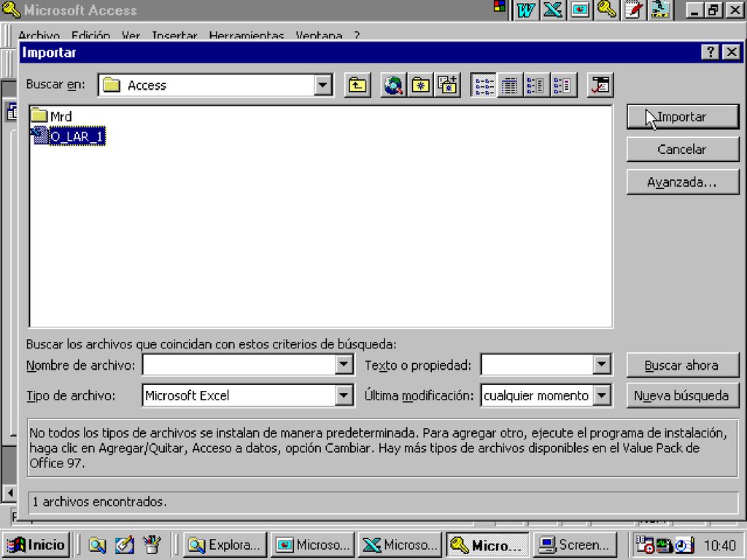Screen dimensions: 747x560
Task: Switch to the Explora... taskbar window
Action: pos(225,545)
